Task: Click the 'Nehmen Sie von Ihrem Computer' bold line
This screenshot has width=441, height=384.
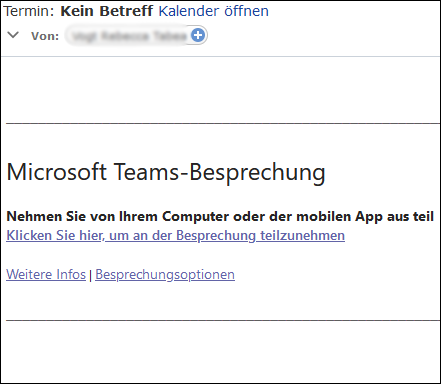Action: (x=220, y=217)
